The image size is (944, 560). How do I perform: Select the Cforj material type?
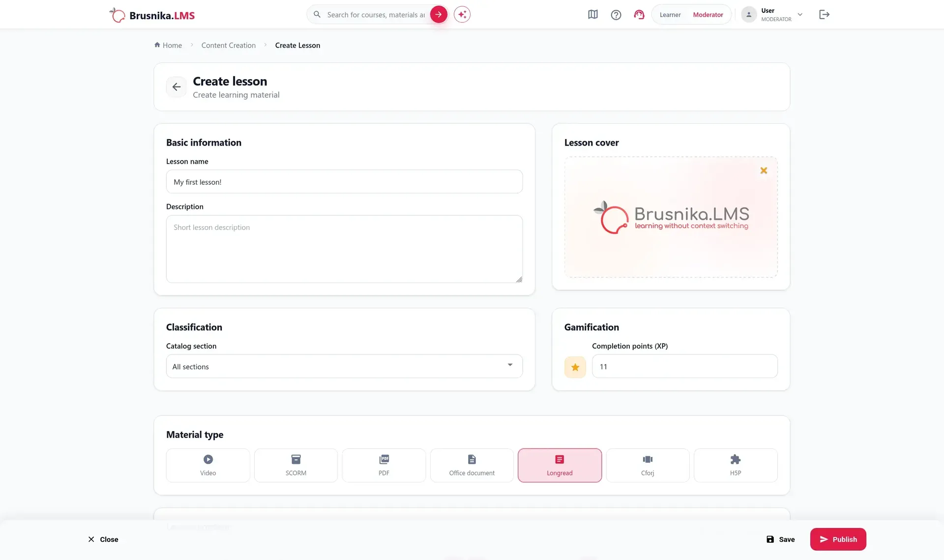pyautogui.click(x=648, y=465)
